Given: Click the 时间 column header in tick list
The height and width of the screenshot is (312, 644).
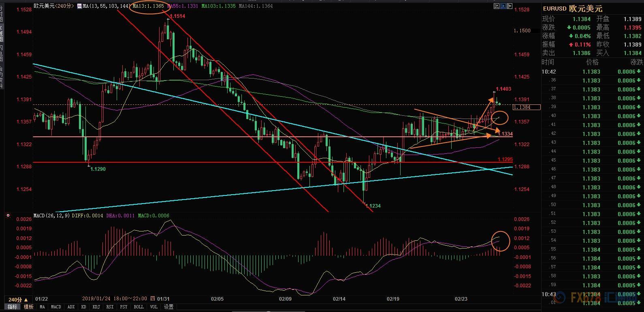Looking at the screenshot, I should pyautogui.click(x=548, y=62).
